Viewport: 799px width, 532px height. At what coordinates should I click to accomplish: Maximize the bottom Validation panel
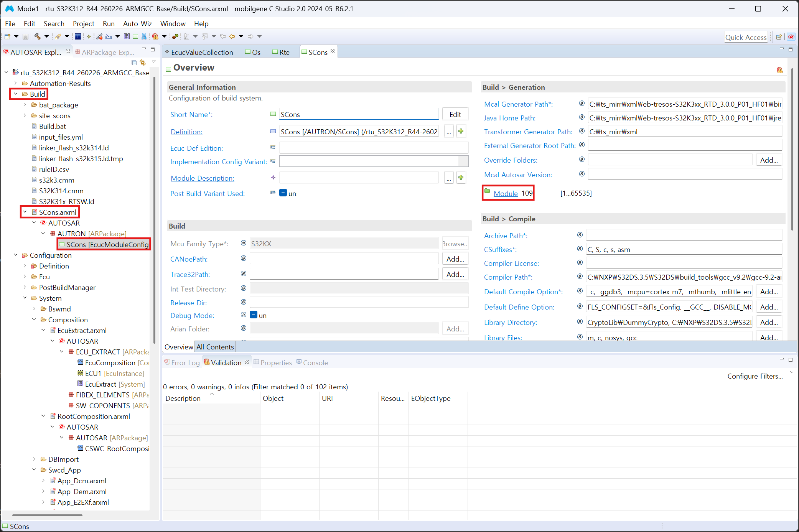pos(791,359)
